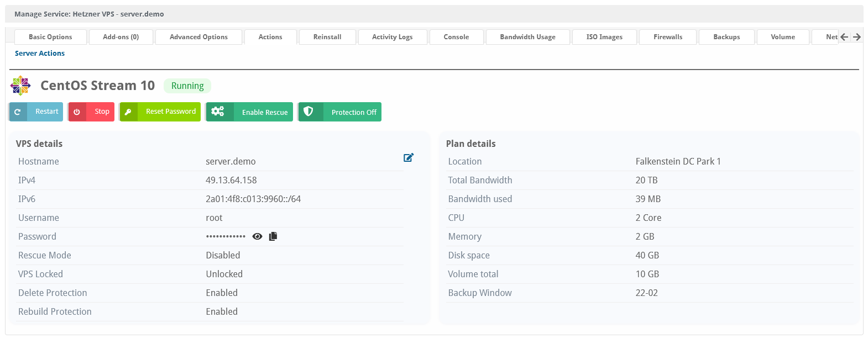The width and height of the screenshot is (868, 349).
Task: Select the Volume tab
Action: pyautogui.click(x=783, y=37)
